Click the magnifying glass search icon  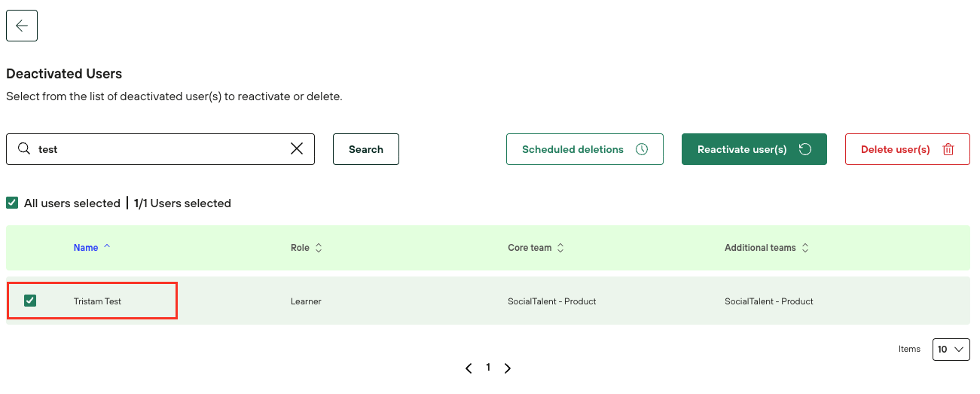[x=24, y=149]
